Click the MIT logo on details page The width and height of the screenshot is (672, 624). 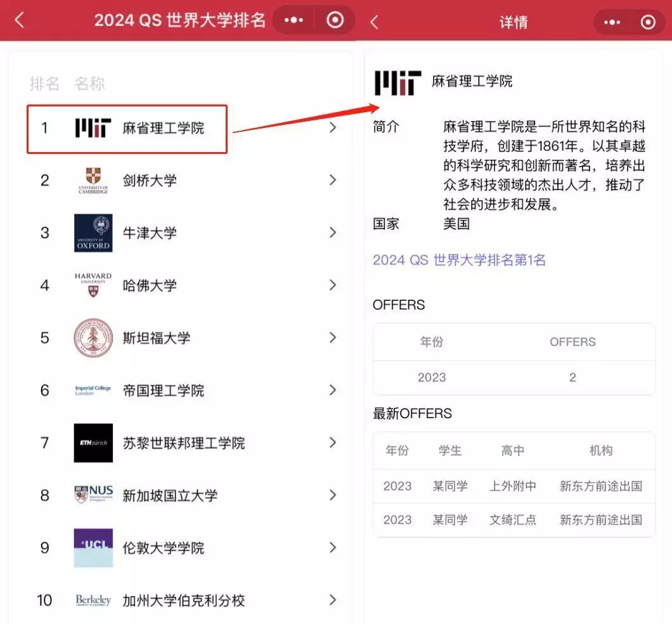[x=397, y=82]
